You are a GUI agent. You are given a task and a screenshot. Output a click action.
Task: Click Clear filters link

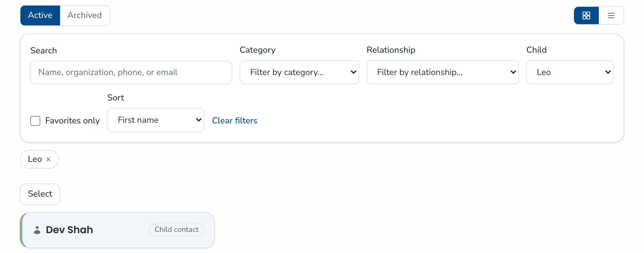tap(235, 121)
